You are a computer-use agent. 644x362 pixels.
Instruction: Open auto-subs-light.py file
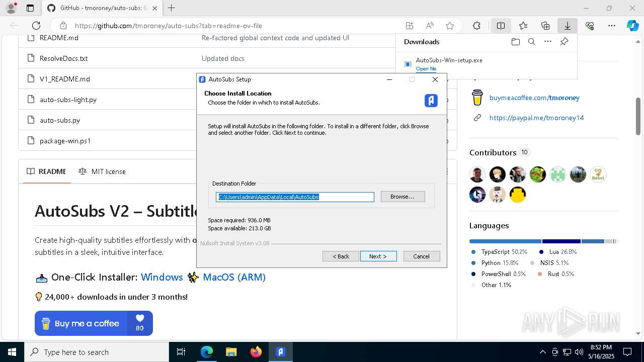[x=68, y=100]
